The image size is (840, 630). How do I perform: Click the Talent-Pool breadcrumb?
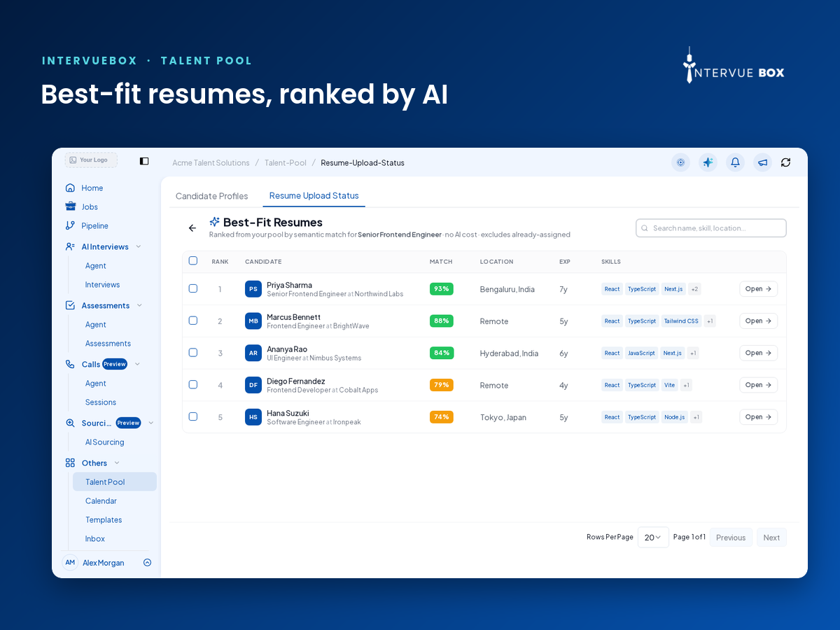pos(286,162)
